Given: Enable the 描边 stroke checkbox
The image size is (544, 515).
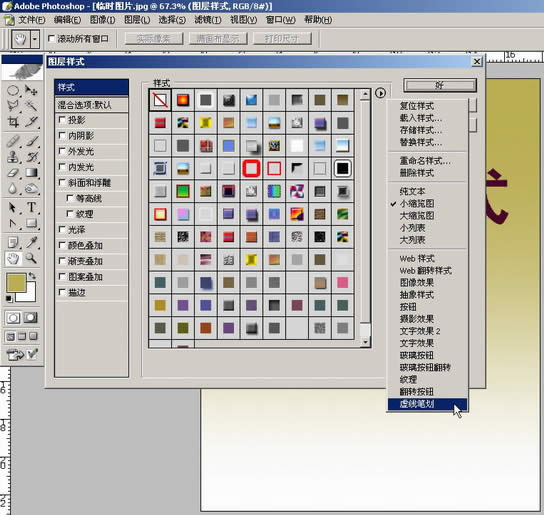Looking at the screenshot, I should pos(62,292).
